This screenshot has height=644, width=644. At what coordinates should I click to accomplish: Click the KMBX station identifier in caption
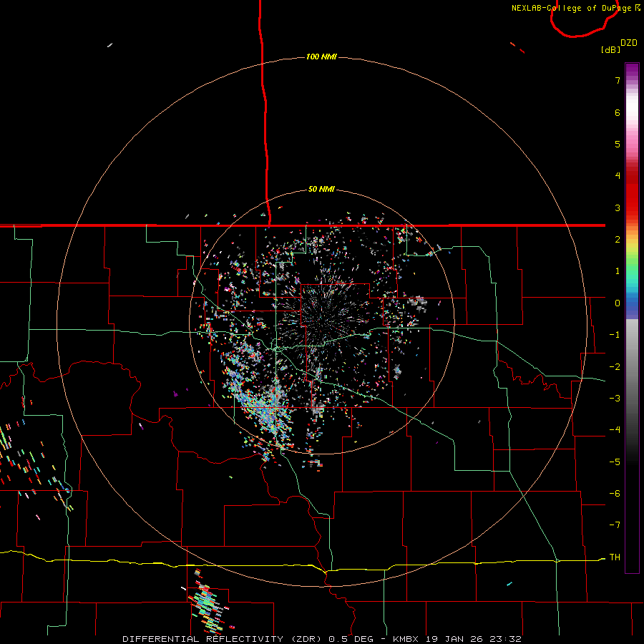tap(406, 639)
